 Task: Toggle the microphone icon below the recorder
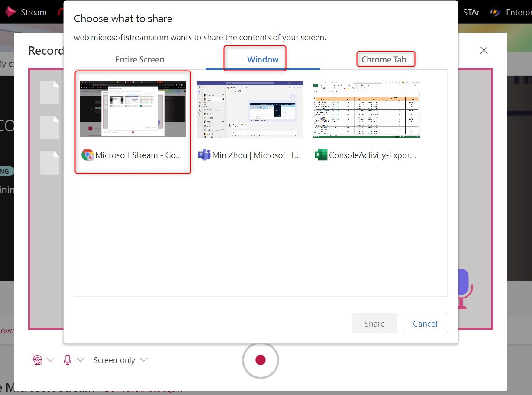coord(68,360)
